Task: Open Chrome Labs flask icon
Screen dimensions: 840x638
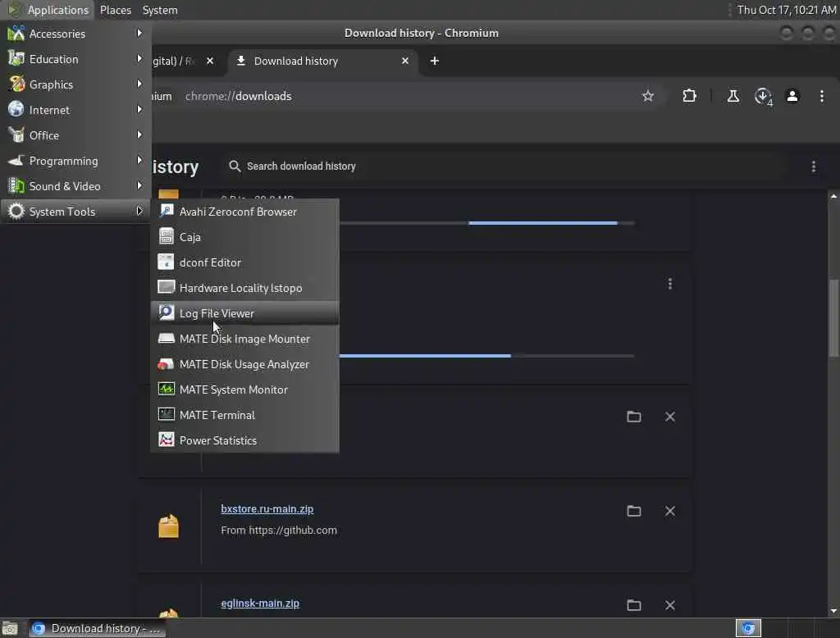Action: click(x=733, y=96)
